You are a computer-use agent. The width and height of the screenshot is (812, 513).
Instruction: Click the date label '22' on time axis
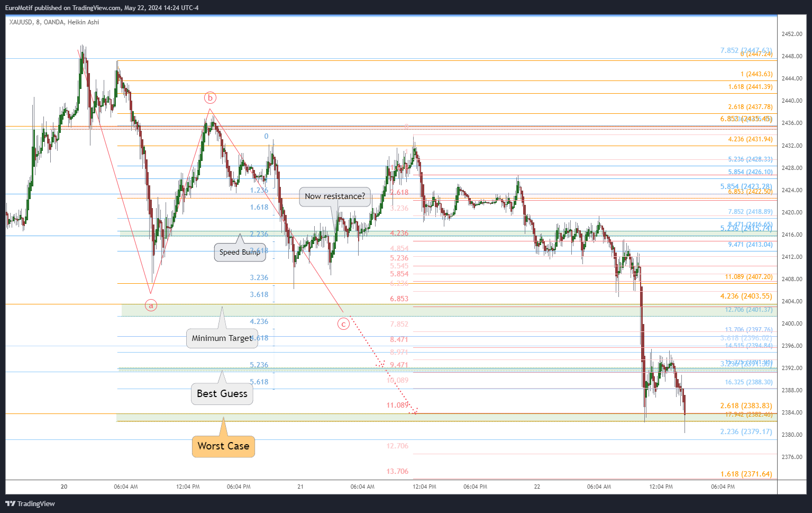point(537,487)
